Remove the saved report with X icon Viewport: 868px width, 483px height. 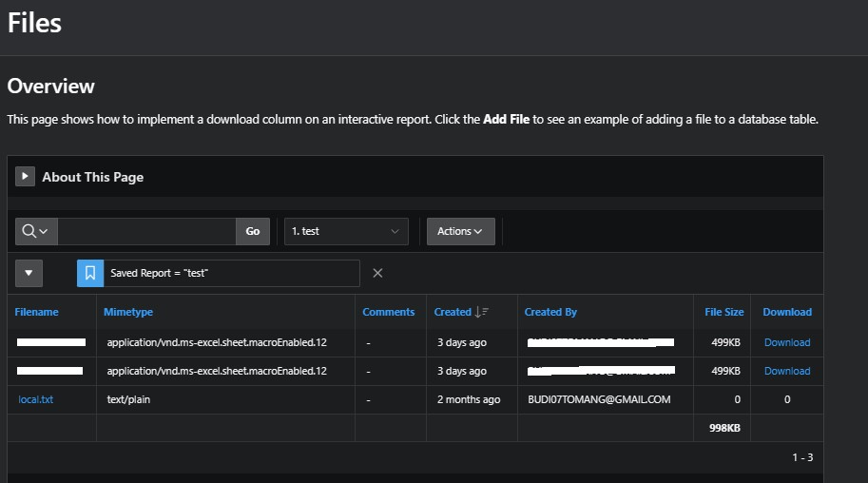pos(377,273)
